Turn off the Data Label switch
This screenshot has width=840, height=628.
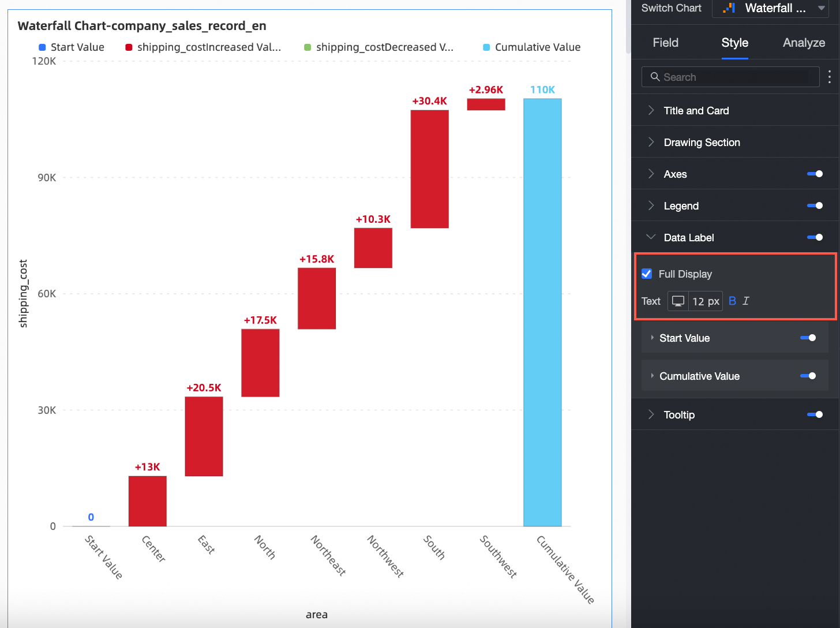pos(815,237)
